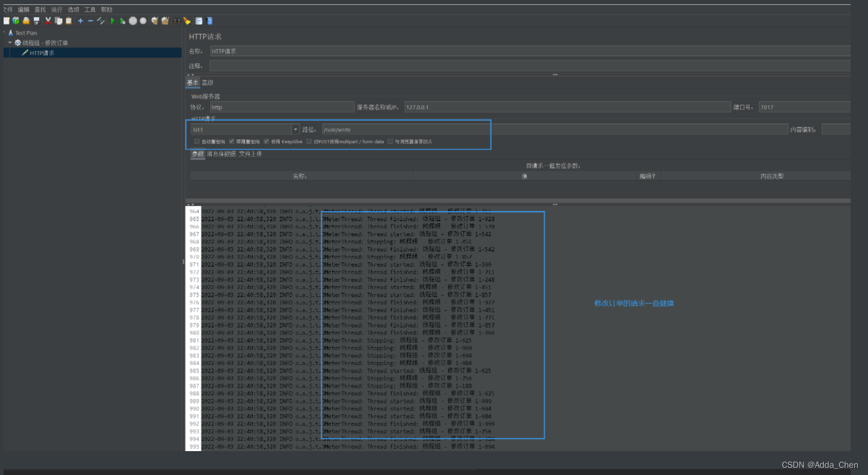Collapse the 线程组 - 修改订单 tree node
The image size is (868, 475).
[10, 42]
